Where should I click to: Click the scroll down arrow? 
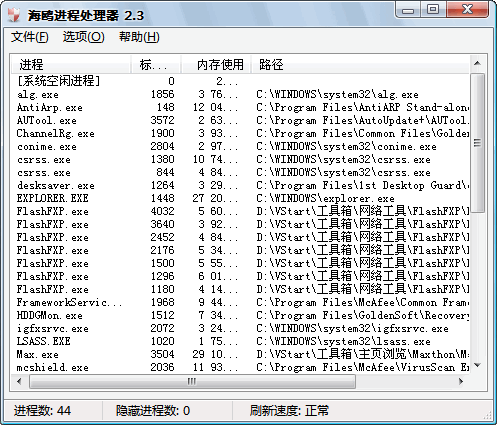coord(477,365)
